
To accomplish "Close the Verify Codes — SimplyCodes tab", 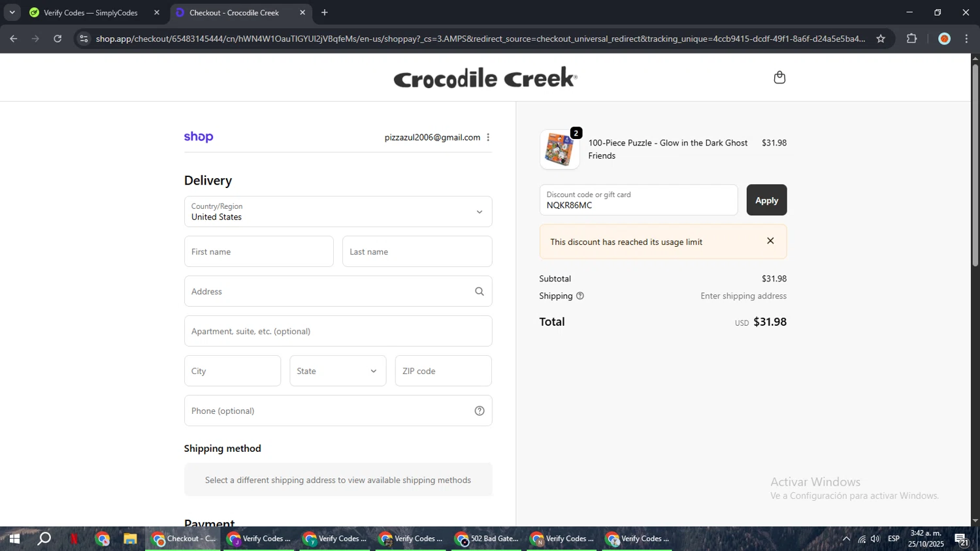I will click(157, 12).
